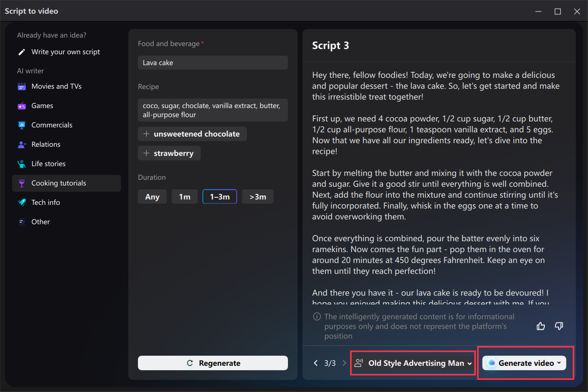Image resolution: width=588 pixels, height=392 pixels.
Task: Select the 1m duration option
Action: [x=184, y=196]
